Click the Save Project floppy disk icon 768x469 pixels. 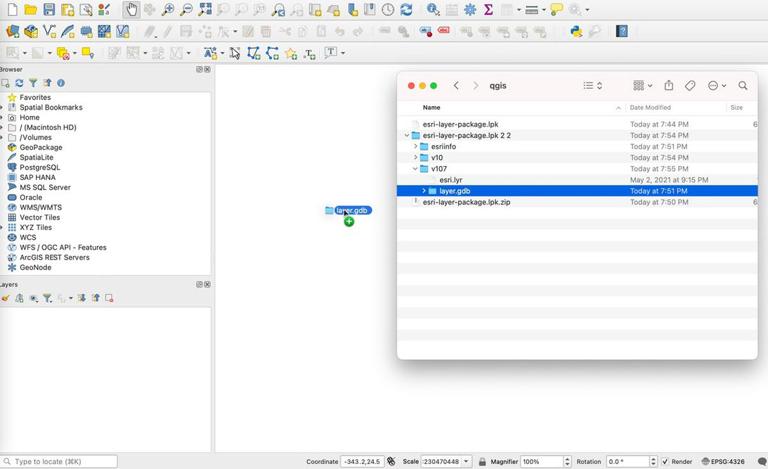coord(49,10)
